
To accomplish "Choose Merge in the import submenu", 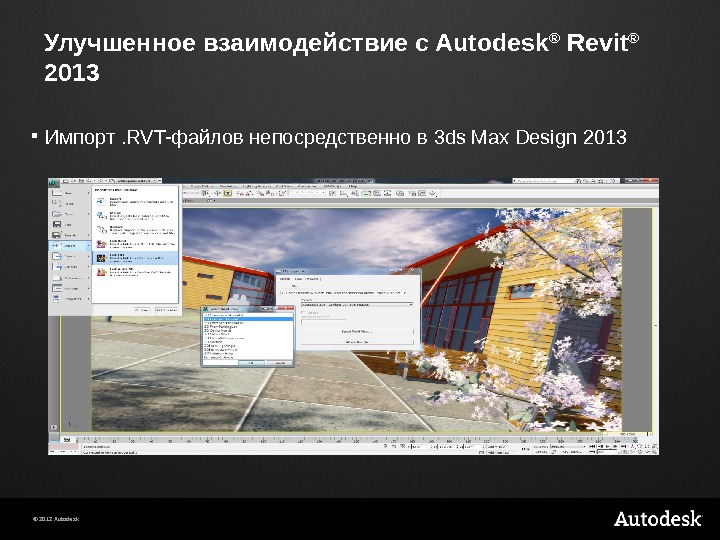I will [135, 216].
